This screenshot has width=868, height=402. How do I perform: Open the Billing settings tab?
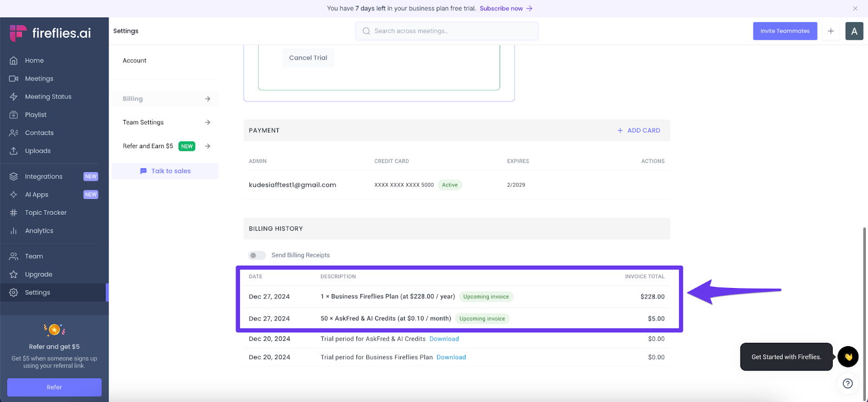click(165, 99)
